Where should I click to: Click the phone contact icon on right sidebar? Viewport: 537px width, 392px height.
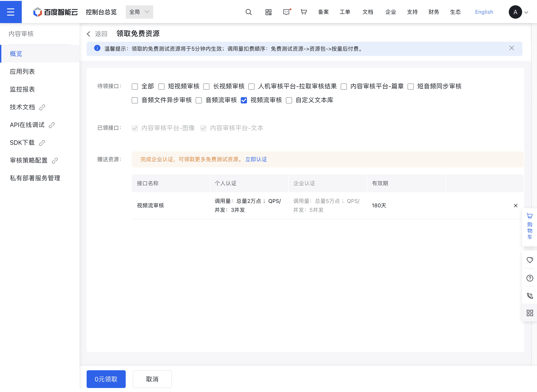pyautogui.click(x=530, y=296)
